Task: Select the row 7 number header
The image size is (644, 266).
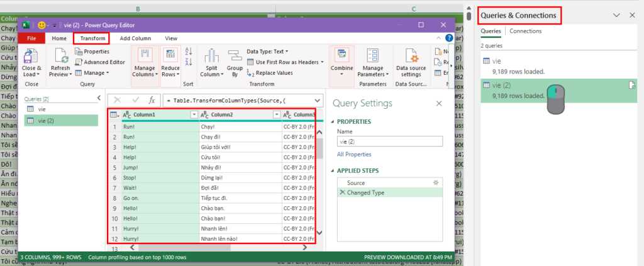Action: [115, 189]
